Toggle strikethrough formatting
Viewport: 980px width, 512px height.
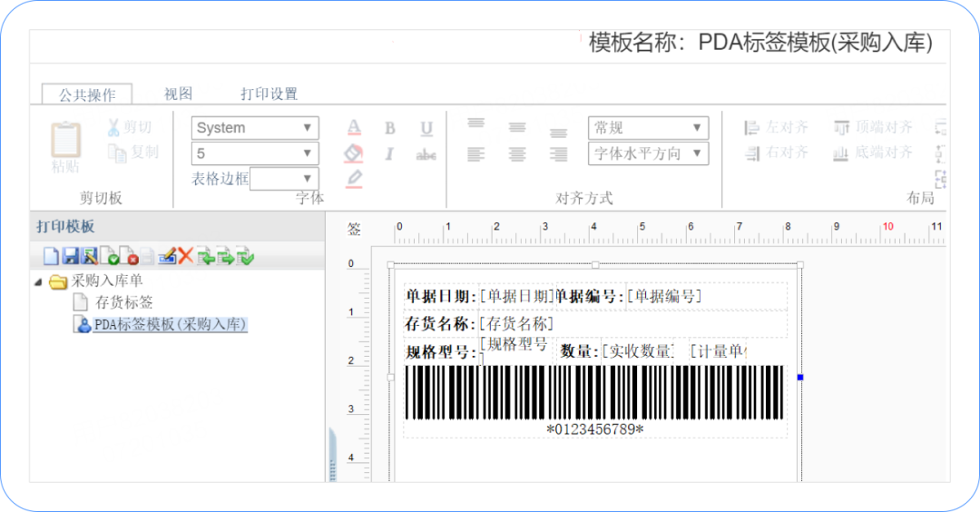(426, 154)
